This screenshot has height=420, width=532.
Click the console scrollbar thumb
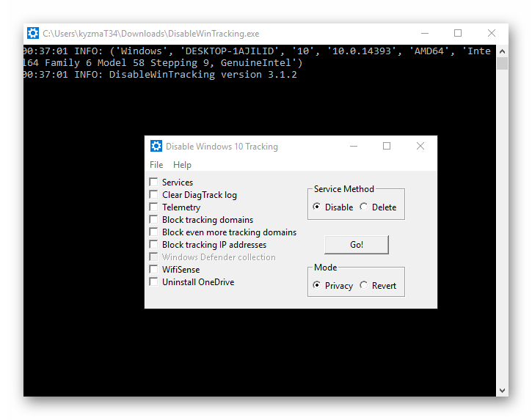pos(502,63)
